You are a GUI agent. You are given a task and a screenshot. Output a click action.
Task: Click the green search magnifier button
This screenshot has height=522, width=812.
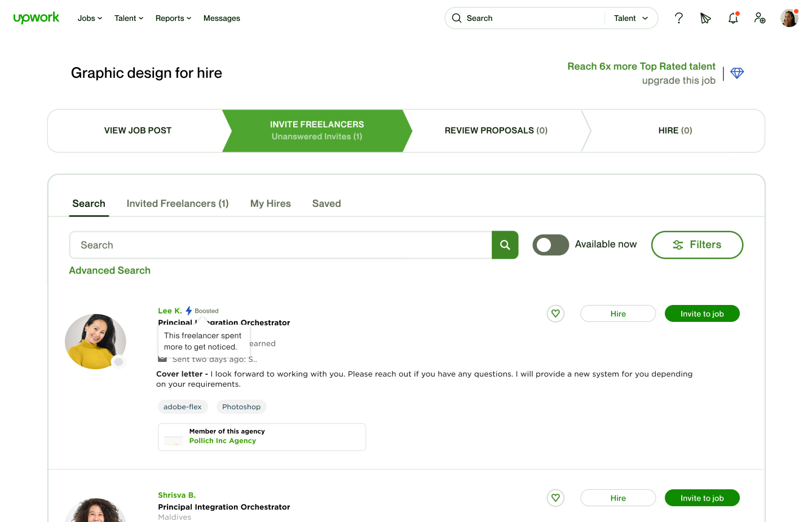click(x=505, y=245)
